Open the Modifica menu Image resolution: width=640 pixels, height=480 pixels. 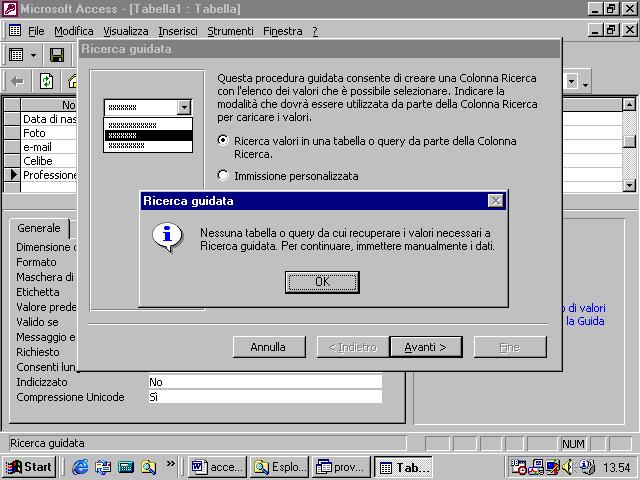[74, 31]
